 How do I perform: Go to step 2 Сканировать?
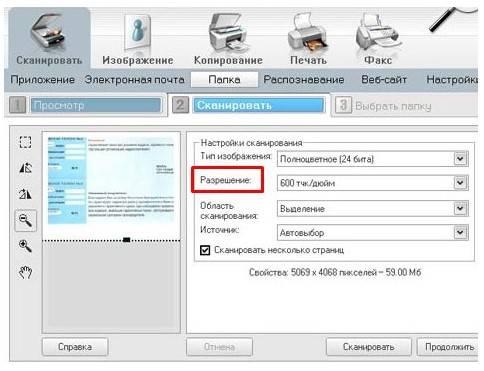(258, 105)
